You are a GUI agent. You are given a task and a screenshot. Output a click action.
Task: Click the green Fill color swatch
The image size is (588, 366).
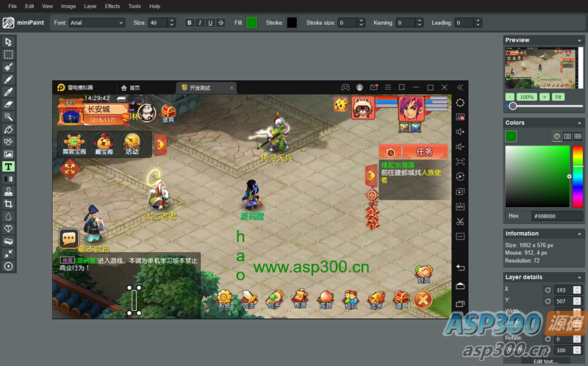point(251,23)
